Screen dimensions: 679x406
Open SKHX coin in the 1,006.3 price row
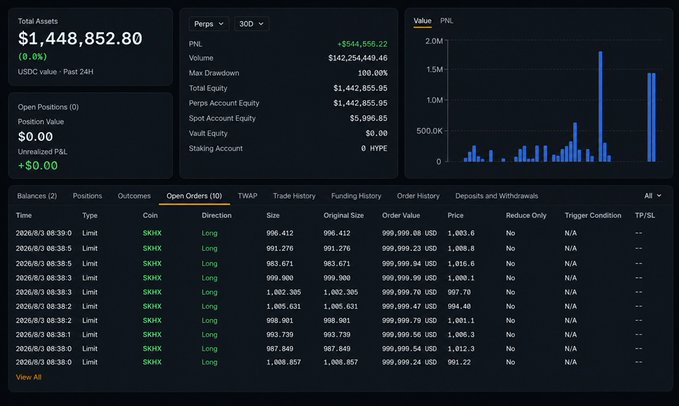pyautogui.click(x=152, y=334)
